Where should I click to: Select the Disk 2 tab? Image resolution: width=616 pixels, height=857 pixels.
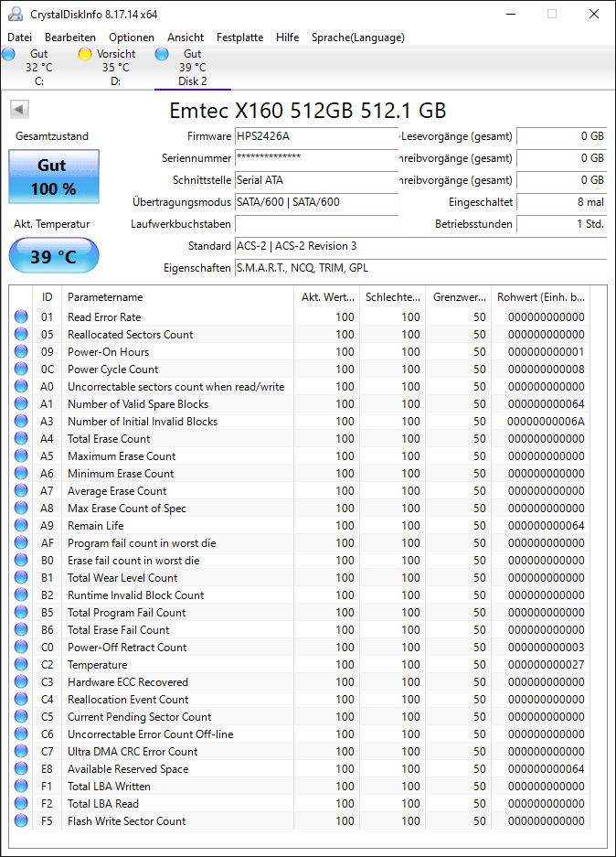point(192,68)
